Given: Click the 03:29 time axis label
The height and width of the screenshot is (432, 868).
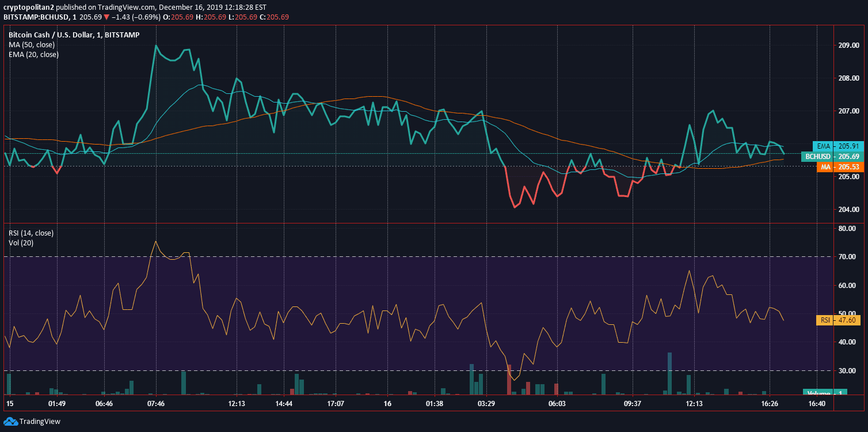Looking at the screenshot, I should (487, 404).
